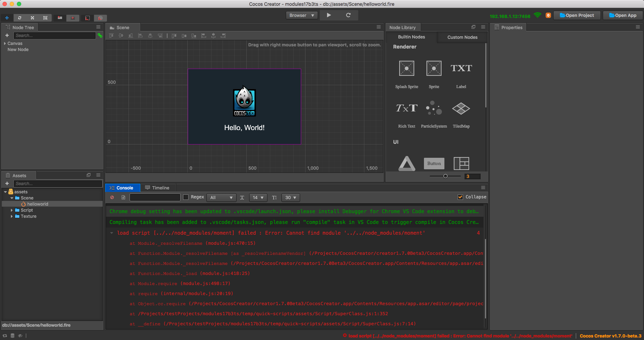Image resolution: width=644 pixels, height=340 pixels.
Task: Open the console log file icon
Action: pos(123,197)
